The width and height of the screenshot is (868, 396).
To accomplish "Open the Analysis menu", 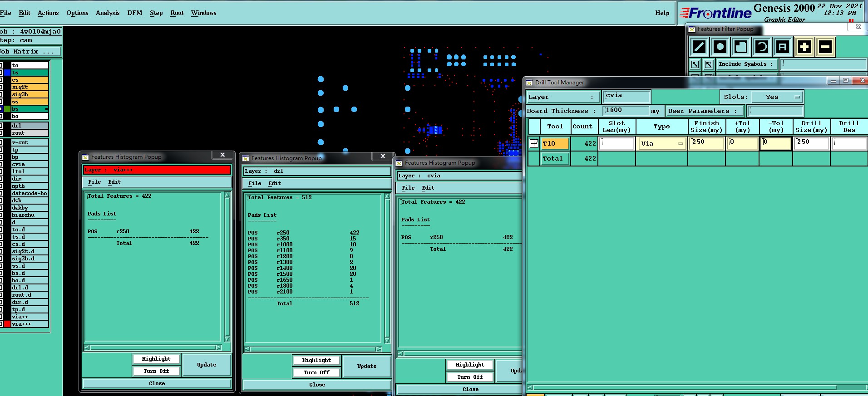I will pyautogui.click(x=108, y=13).
